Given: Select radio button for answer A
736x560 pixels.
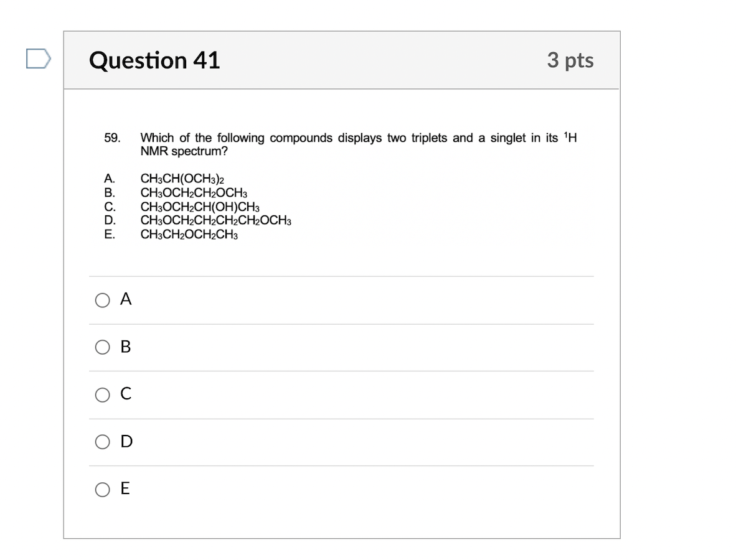Looking at the screenshot, I should (102, 300).
